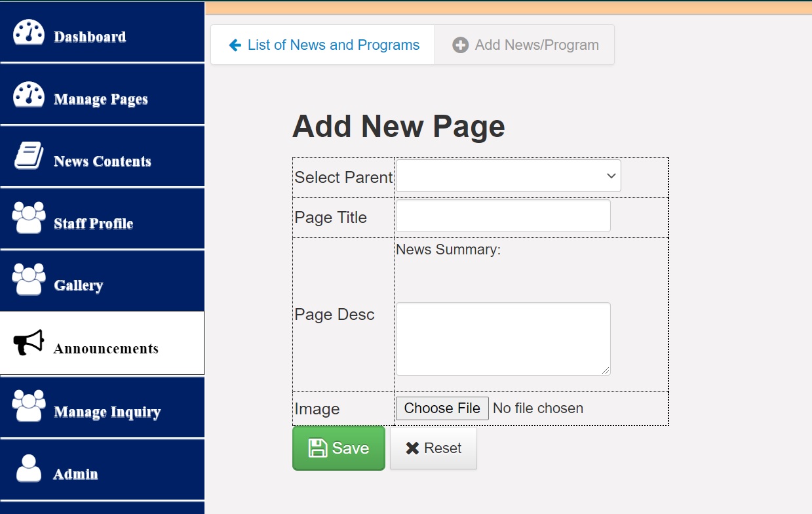Click the blue back arrow icon

(233, 45)
